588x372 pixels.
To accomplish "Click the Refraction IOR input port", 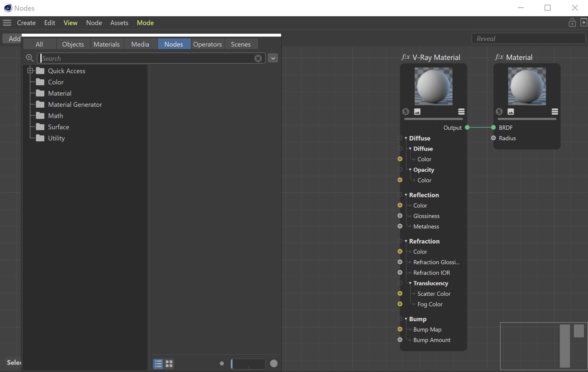I will (400, 273).
